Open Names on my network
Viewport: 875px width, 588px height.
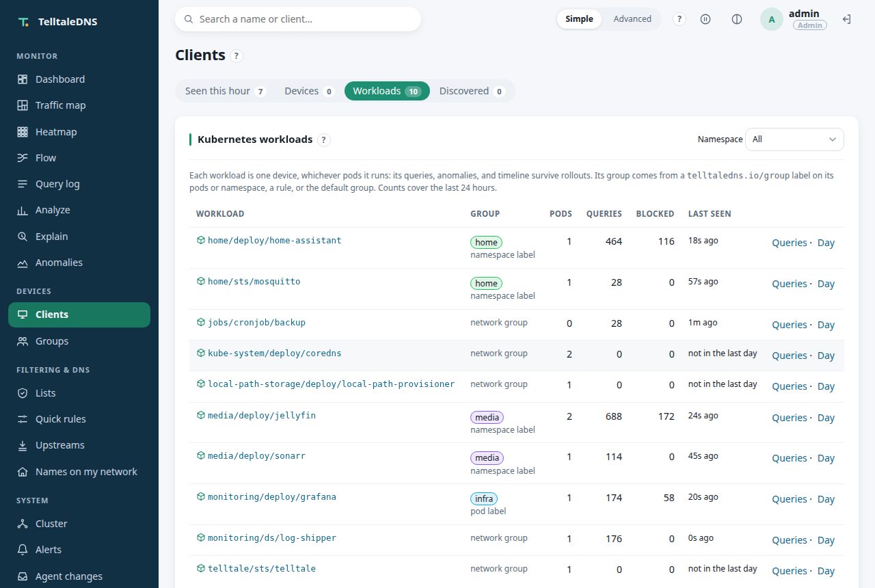[x=79, y=472]
